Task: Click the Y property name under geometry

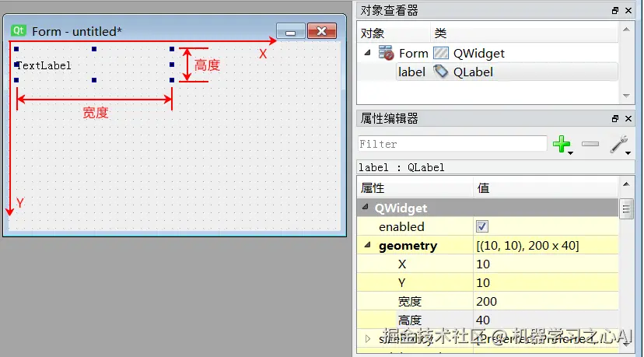Action: [401, 282]
